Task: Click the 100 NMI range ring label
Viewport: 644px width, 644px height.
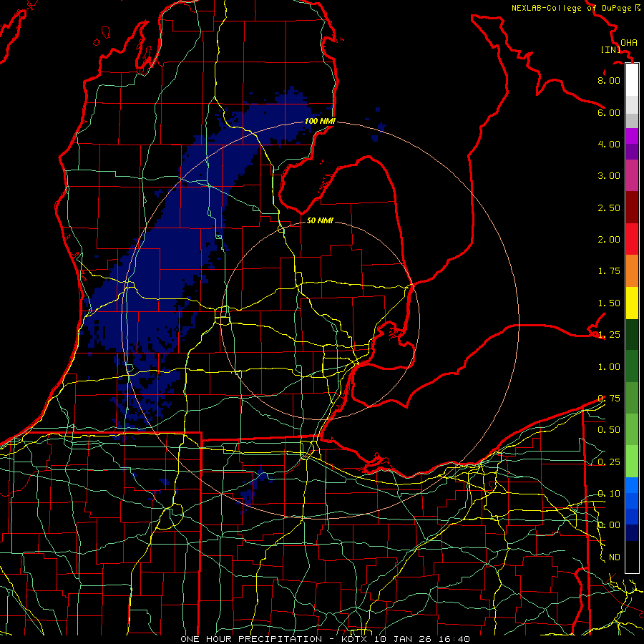Action: (x=320, y=121)
